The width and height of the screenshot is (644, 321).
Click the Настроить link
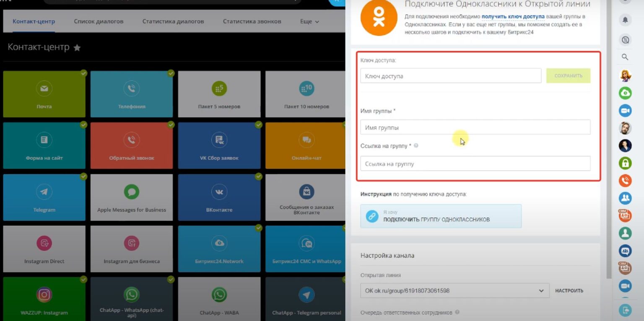coord(569,291)
